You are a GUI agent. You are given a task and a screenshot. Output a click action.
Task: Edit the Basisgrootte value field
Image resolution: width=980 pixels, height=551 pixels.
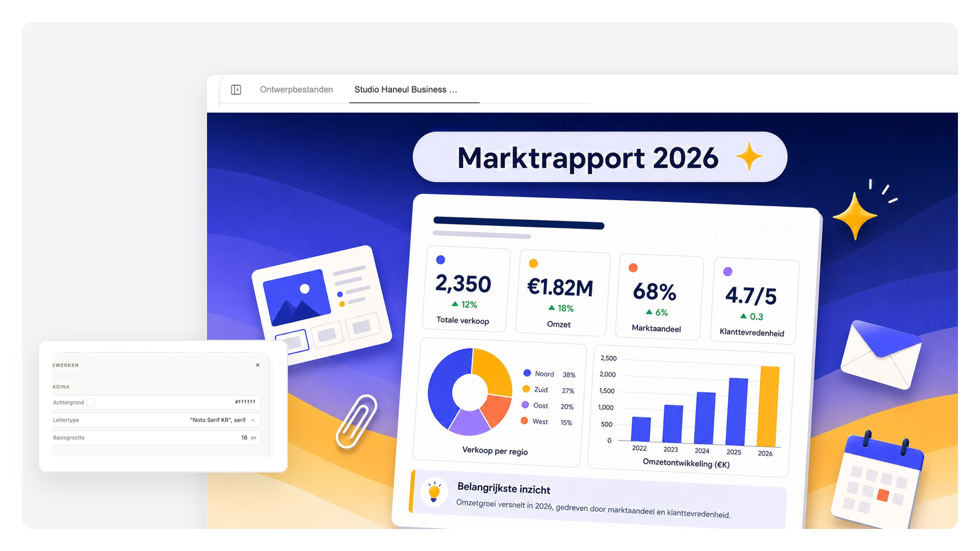pyautogui.click(x=157, y=438)
